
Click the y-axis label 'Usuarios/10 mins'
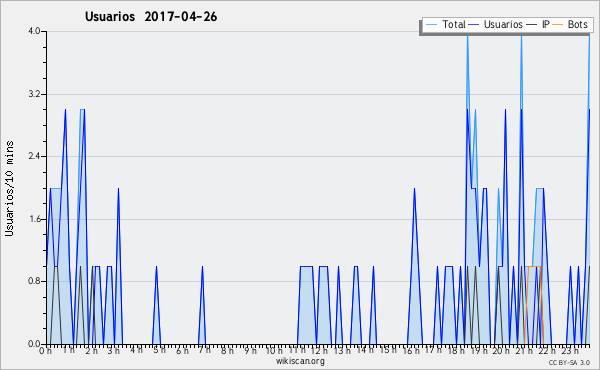(10, 189)
